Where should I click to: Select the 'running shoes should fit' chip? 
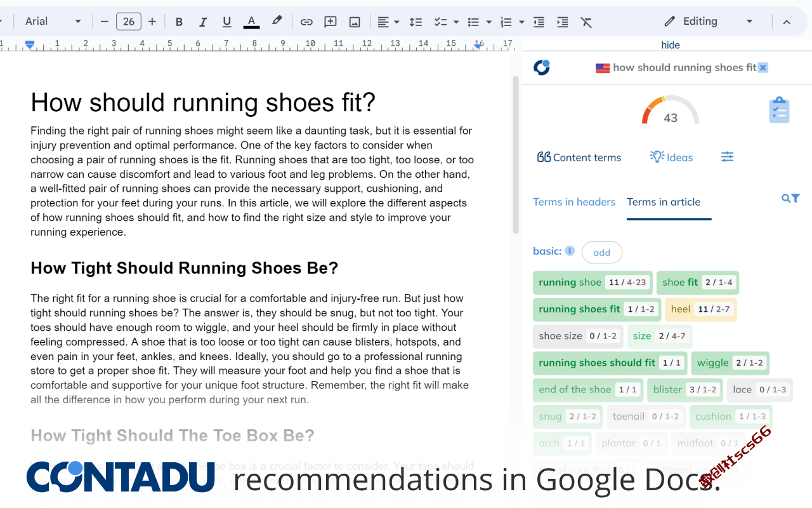pyautogui.click(x=610, y=363)
